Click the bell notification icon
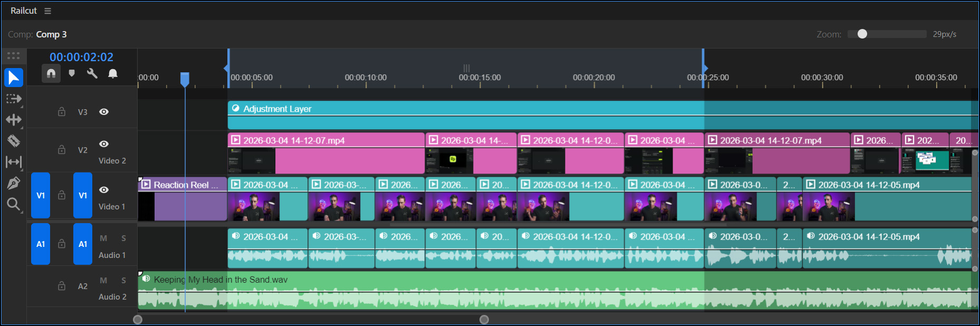This screenshot has height=326, width=980. [x=113, y=73]
